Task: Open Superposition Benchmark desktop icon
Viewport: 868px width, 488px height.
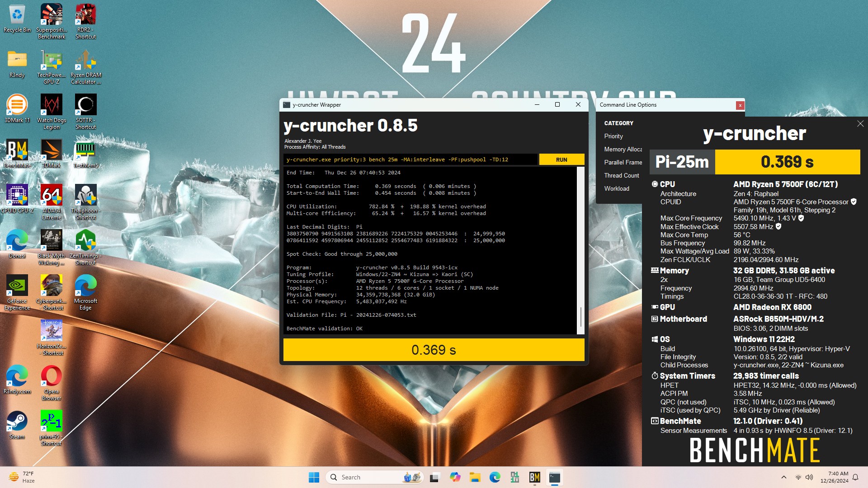Action: click(x=52, y=21)
